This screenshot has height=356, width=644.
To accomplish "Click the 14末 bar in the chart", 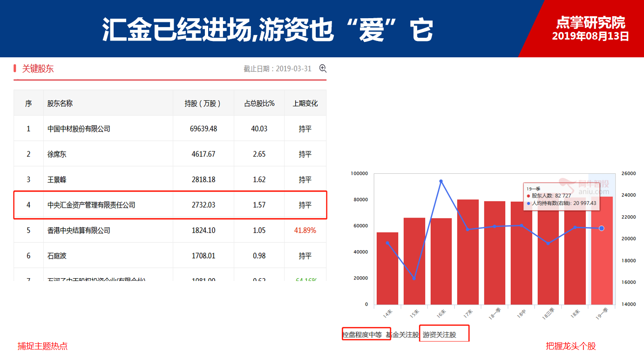I will 387,268.
